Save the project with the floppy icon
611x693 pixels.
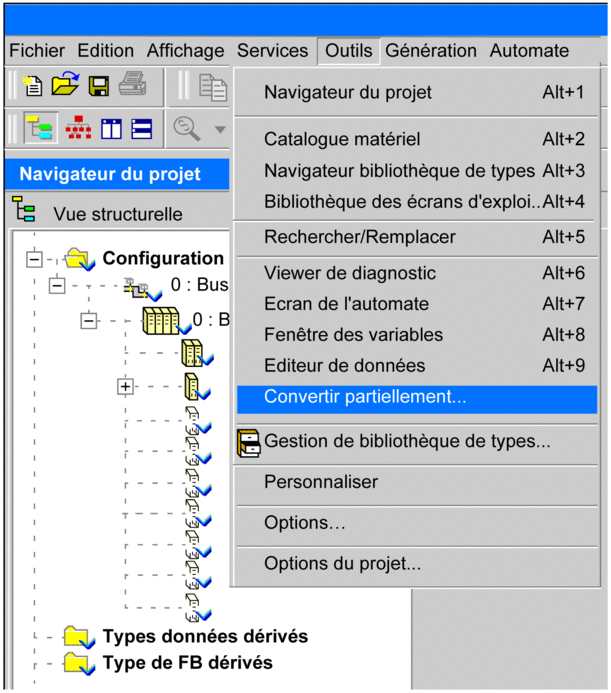point(99,87)
